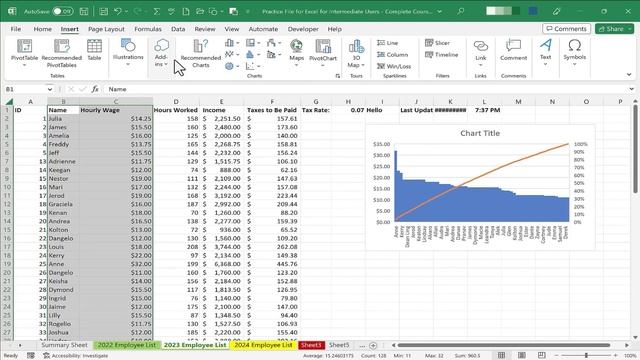640x360 pixels.
Task: Open the File tab
Action: click(x=16, y=29)
